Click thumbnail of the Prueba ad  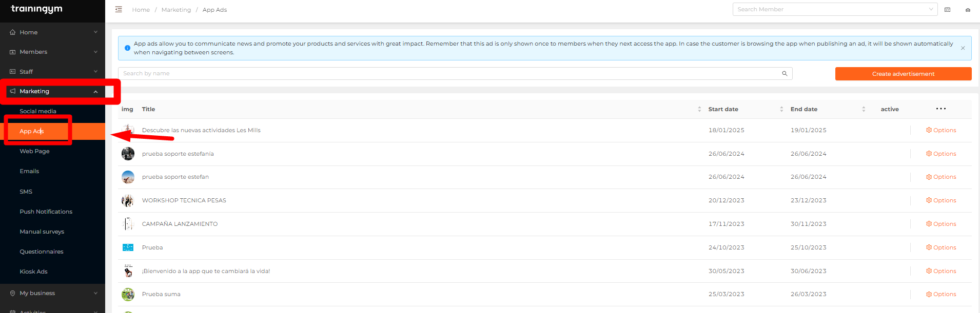click(x=128, y=247)
